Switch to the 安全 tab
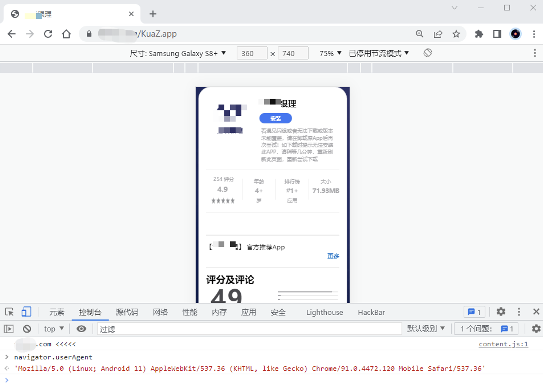 278,312
